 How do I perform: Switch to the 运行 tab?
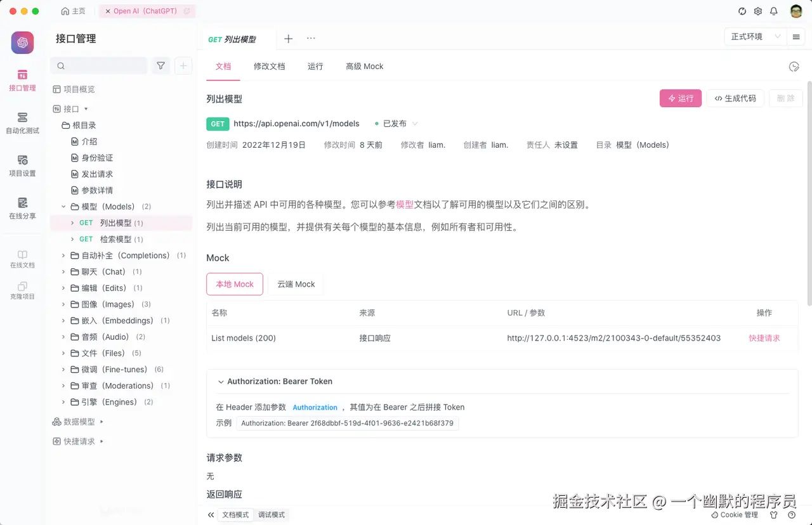point(315,67)
